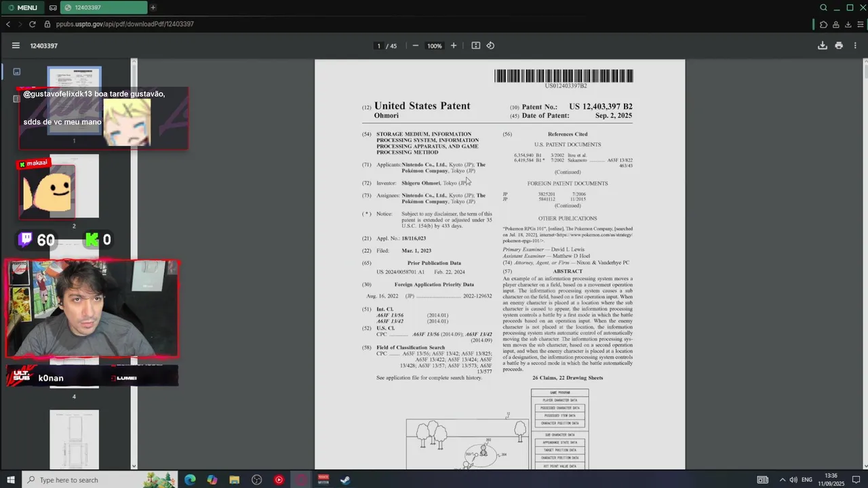Click inventor name Shigeru Ohmori
This screenshot has width=868, height=488.
420,183
